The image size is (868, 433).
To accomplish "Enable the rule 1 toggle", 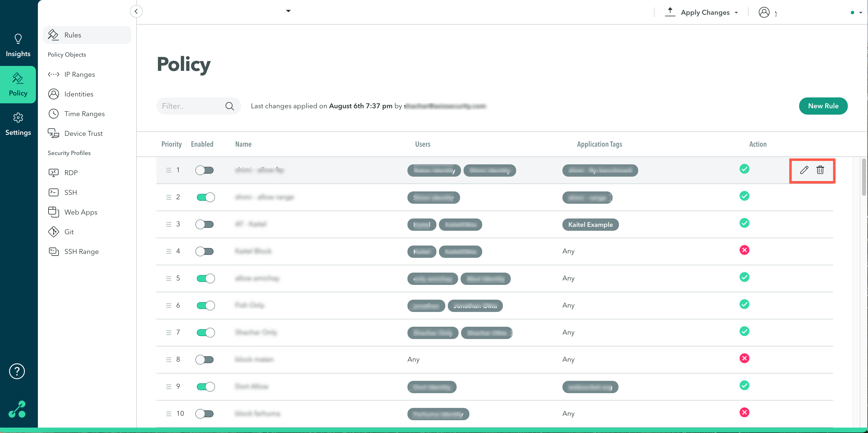I will tap(204, 170).
